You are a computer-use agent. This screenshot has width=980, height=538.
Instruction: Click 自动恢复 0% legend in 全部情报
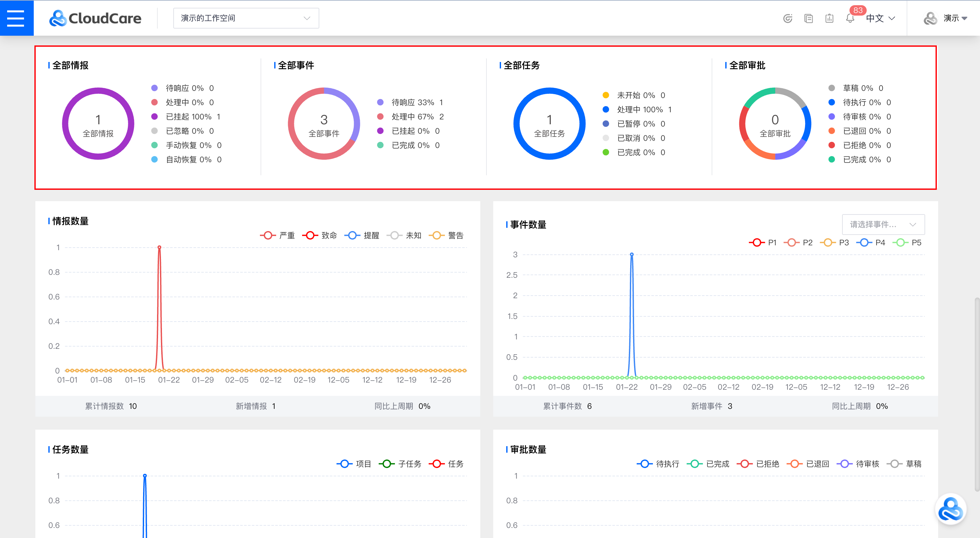point(186,160)
